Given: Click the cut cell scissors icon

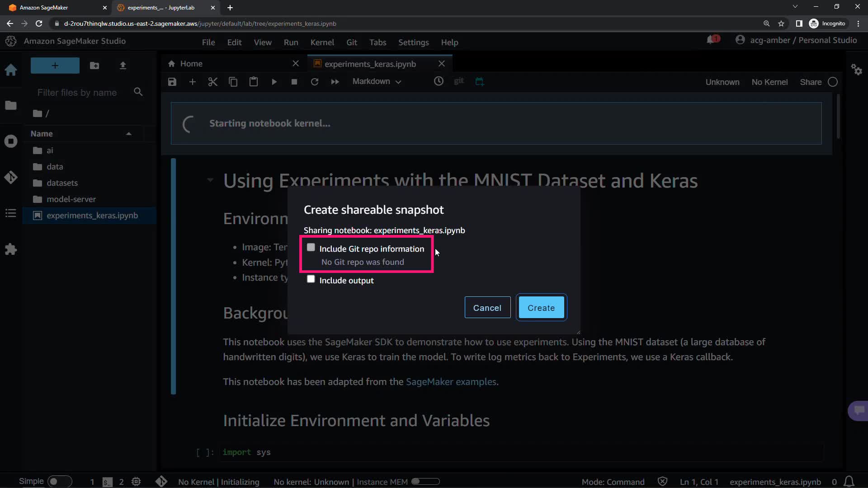Looking at the screenshot, I should [x=212, y=82].
